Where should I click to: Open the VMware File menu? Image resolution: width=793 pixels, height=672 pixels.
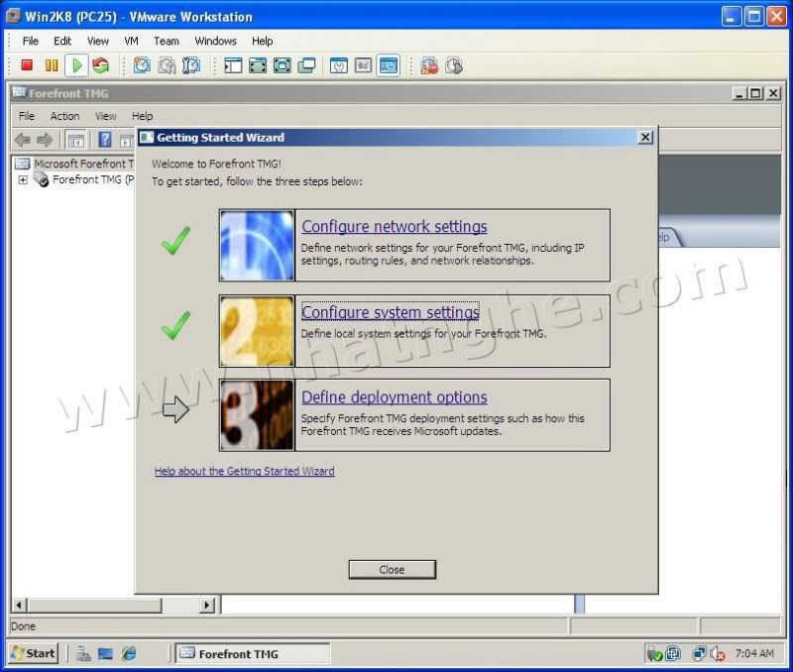31,41
